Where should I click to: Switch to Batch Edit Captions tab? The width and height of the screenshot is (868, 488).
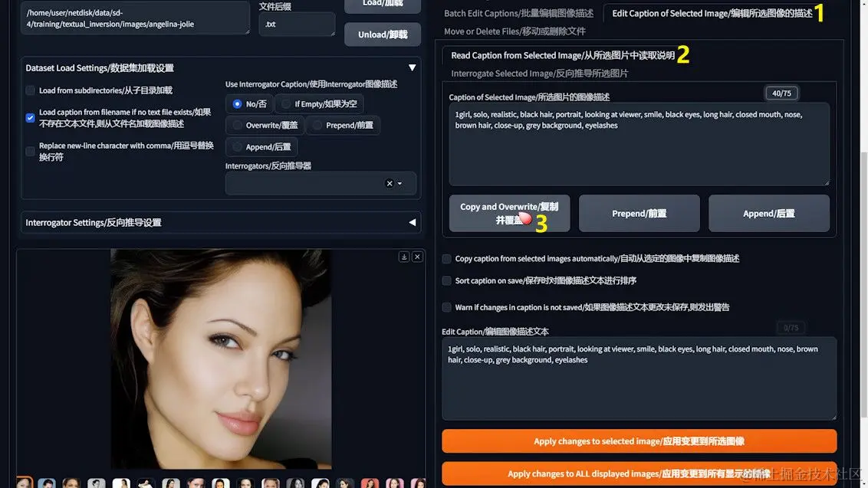click(518, 13)
